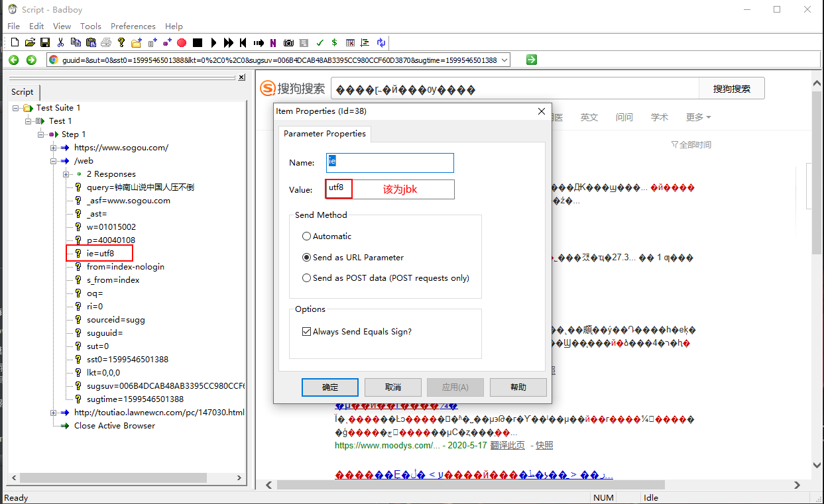This screenshot has height=504, width=824.
Task: Go back with green left arrow
Action: [14, 60]
